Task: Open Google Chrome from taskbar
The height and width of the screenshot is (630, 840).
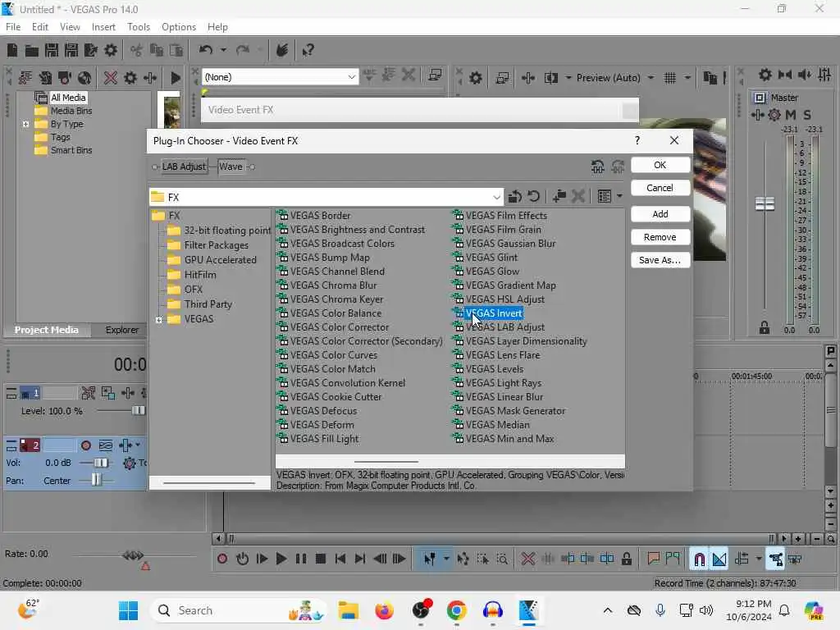Action: pos(456,610)
